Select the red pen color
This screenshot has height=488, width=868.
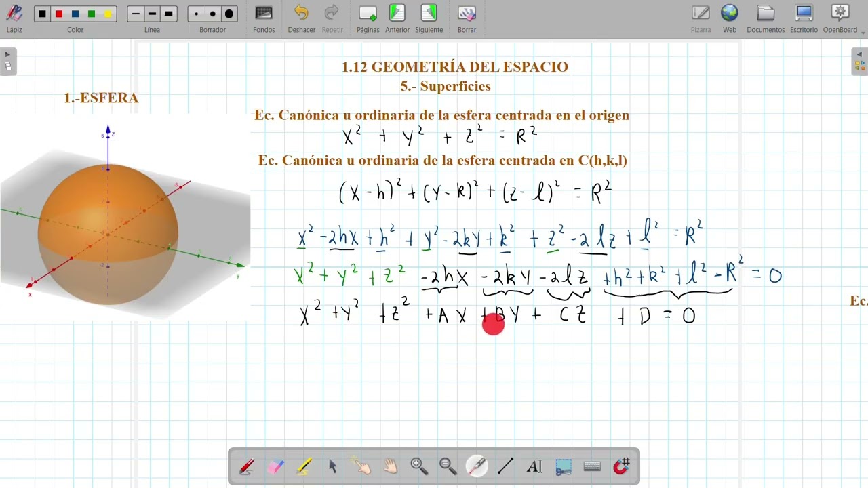click(x=58, y=14)
